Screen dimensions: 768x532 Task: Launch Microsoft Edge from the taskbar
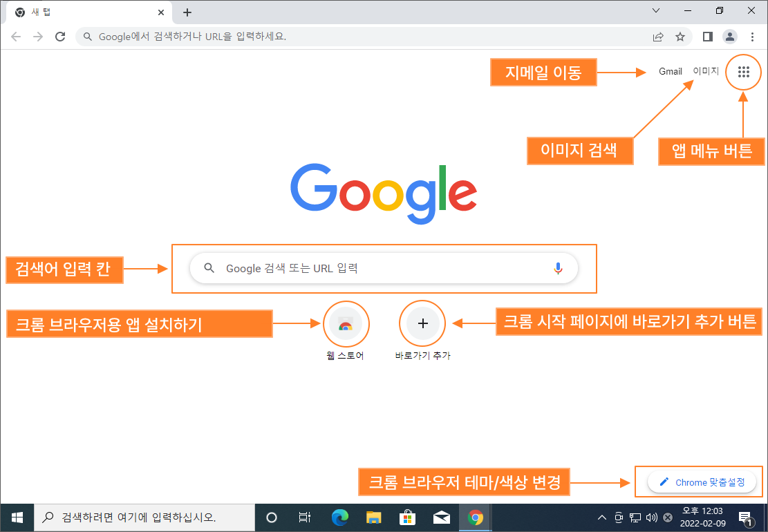click(340, 517)
